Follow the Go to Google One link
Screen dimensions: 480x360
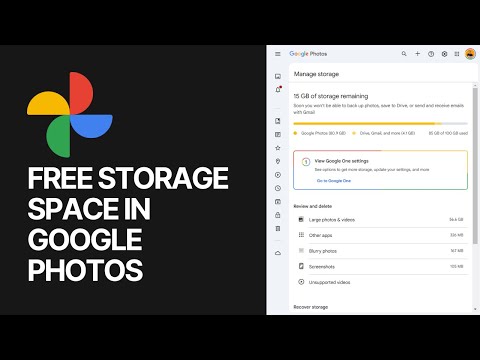334,181
